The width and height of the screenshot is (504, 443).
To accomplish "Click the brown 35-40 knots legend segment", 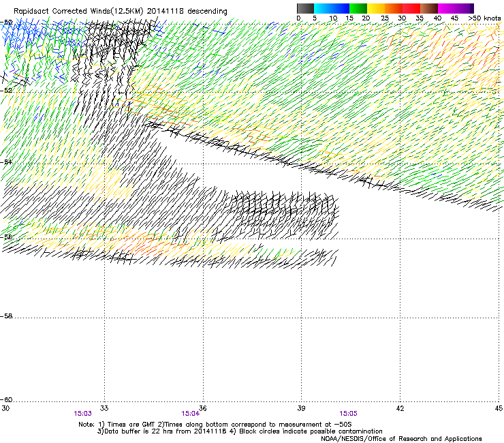I will tap(429, 8).
